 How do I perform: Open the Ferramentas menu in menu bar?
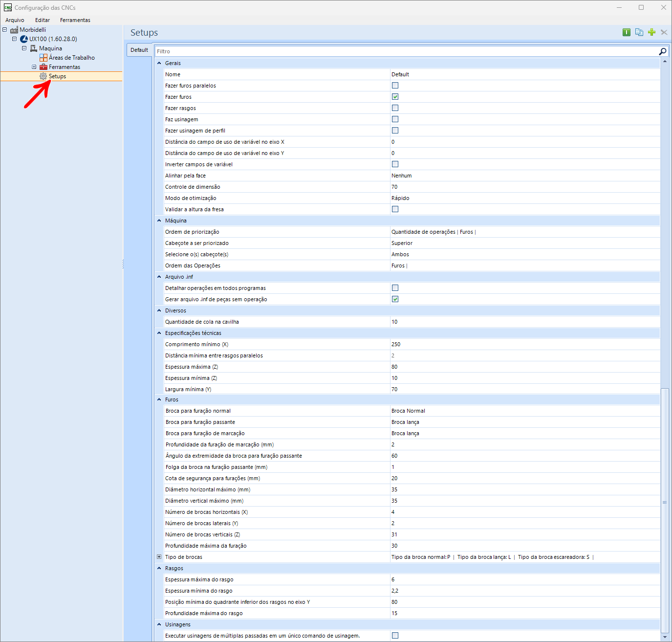click(x=75, y=20)
